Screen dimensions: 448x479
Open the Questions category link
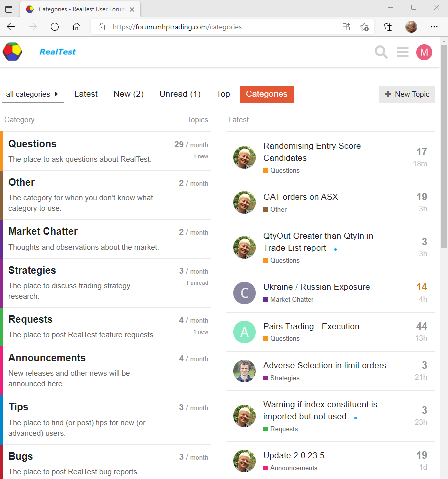32,144
